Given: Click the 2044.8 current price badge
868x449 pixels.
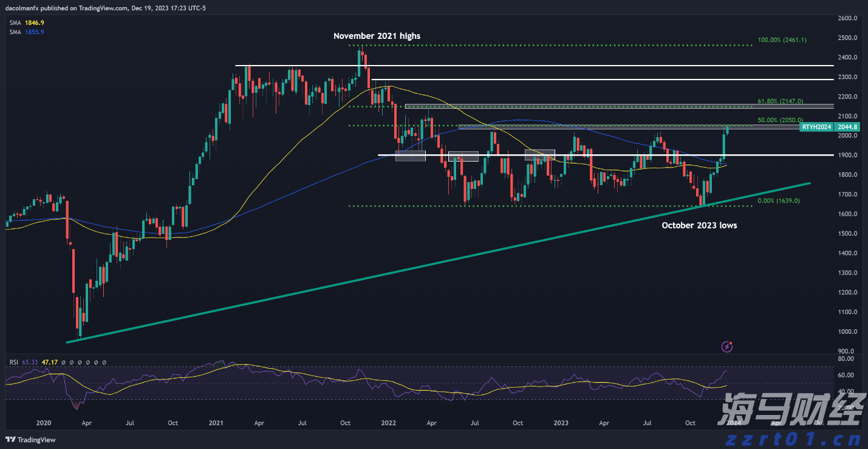Looking at the screenshot, I should [846, 127].
